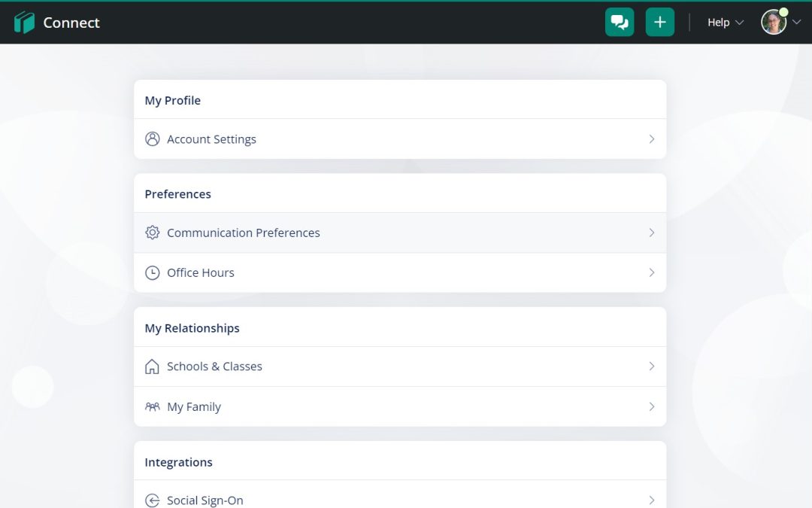Click the chevron on Office Hours row
Screen dimensions: 812x508
[x=651, y=272]
